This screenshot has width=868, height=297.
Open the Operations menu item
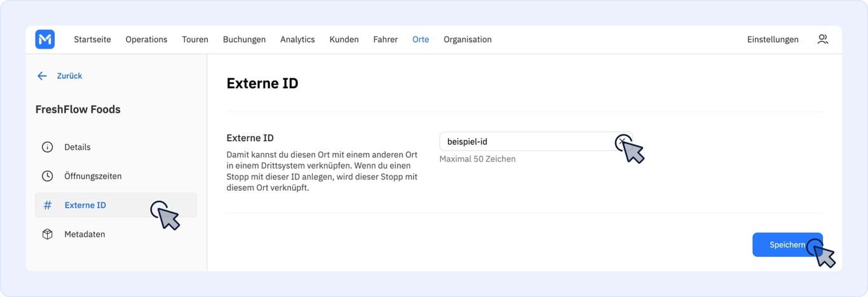tap(146, 39)
